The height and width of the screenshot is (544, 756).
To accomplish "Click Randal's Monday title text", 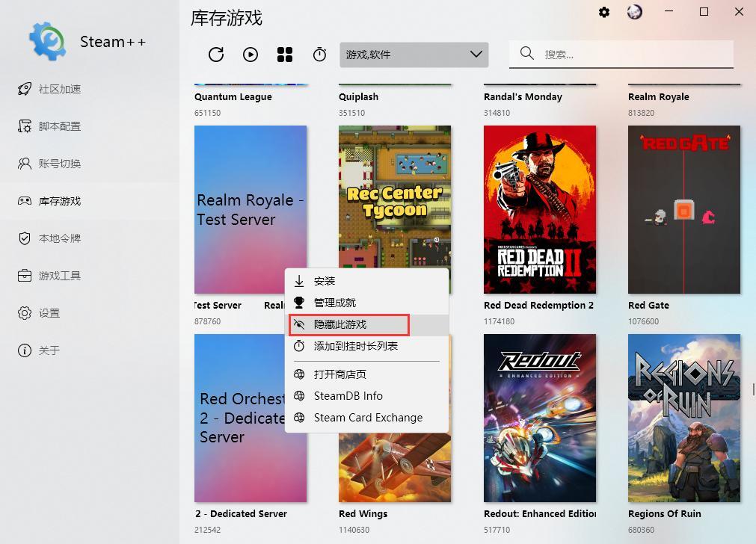I will point(523,97).
